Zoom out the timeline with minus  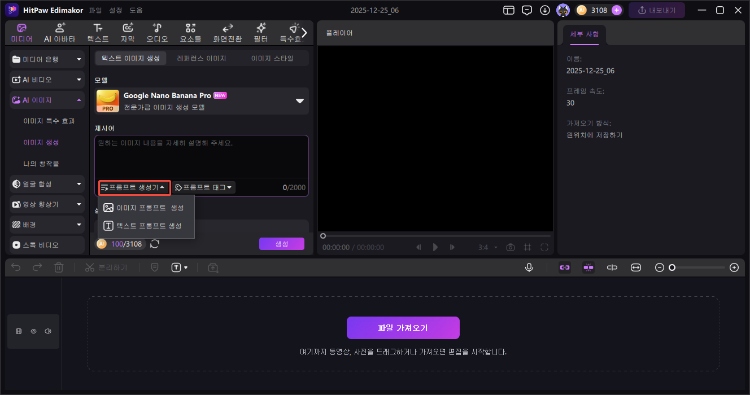pos(659,267)
